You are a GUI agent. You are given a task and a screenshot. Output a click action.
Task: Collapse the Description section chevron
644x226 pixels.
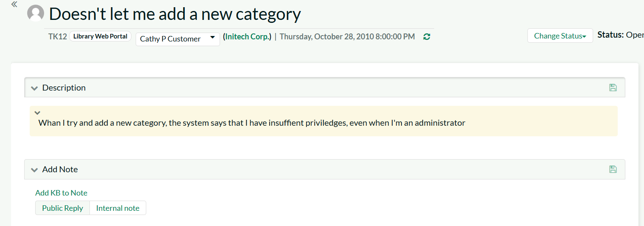point(34,88)
